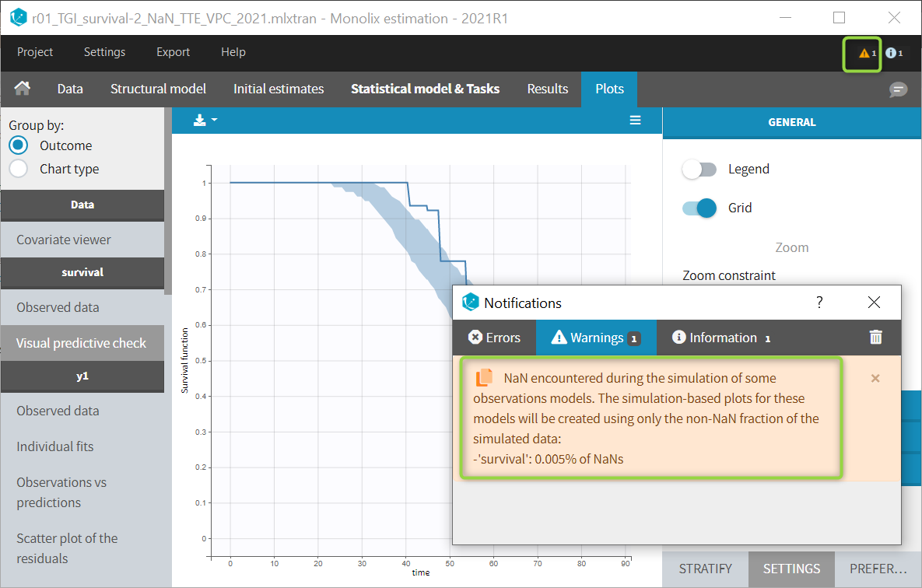Open the information indicator icon in header
This screenshot has width=922, height=588.
(x=891, y=54)
